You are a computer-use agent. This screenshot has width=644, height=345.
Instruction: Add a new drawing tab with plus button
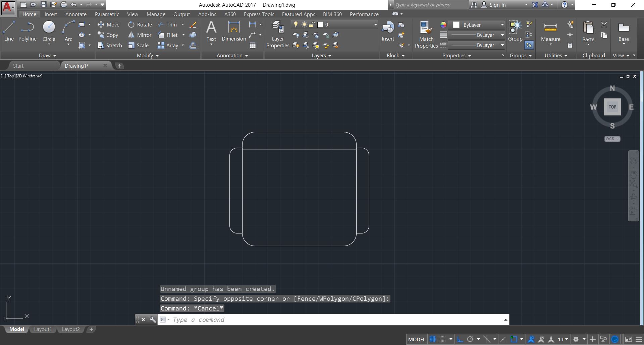coord(119,66)
